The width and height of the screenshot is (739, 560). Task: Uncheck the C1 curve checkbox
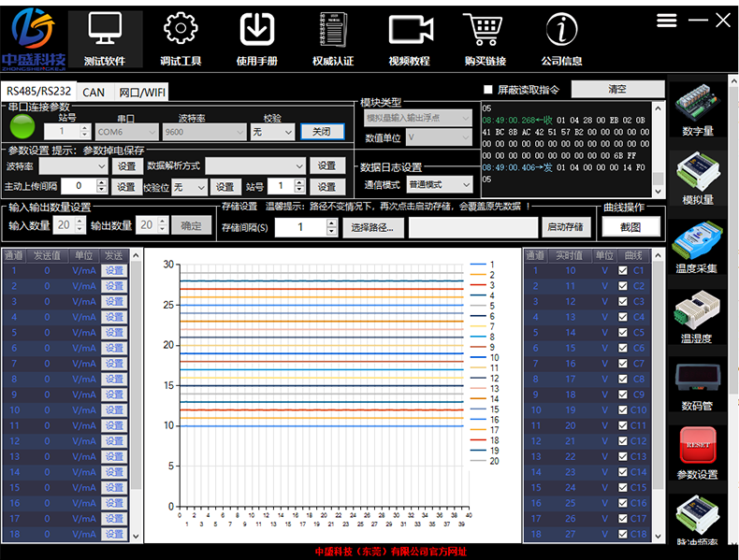623,271
